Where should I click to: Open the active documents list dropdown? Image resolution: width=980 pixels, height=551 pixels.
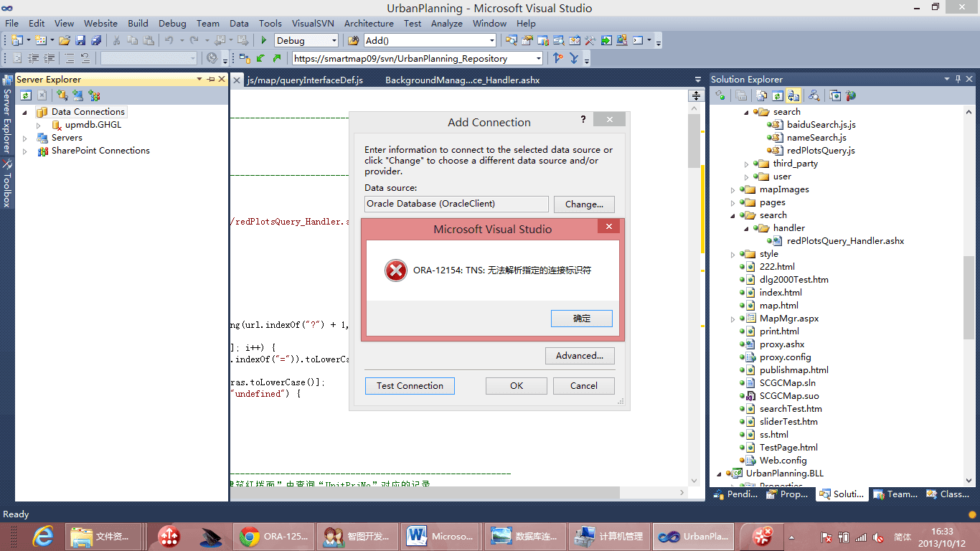coord(698,80)
